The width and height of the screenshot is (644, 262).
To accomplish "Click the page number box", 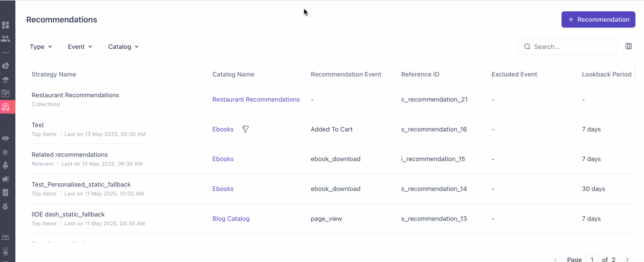I will coord(592,259).
